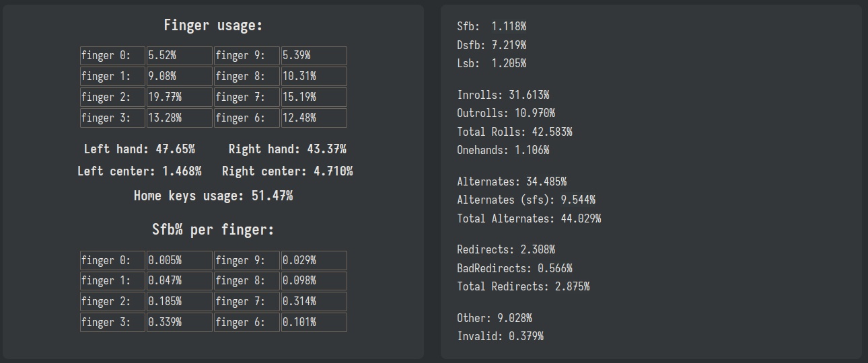Click the Sfb% per finger heading

[x=213, y=230]
